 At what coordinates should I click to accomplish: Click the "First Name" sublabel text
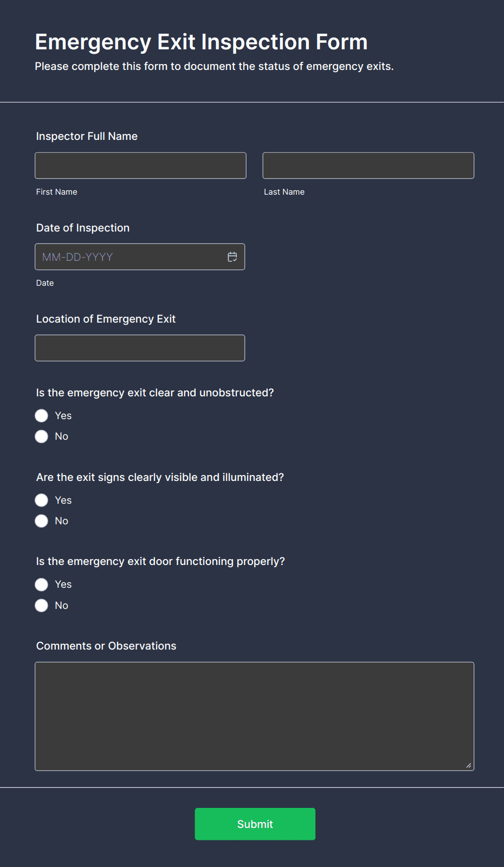click(57, 192)
